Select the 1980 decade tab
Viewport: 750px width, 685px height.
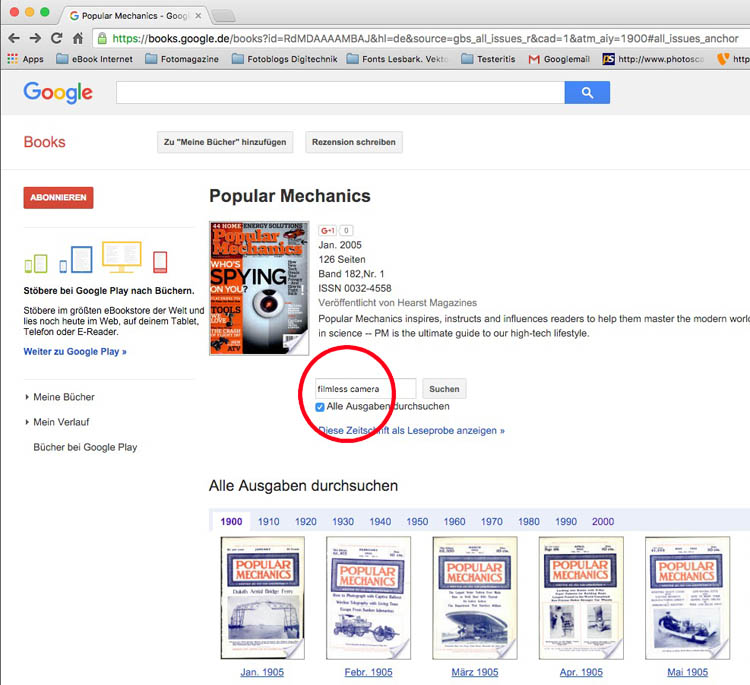point(529,521)
